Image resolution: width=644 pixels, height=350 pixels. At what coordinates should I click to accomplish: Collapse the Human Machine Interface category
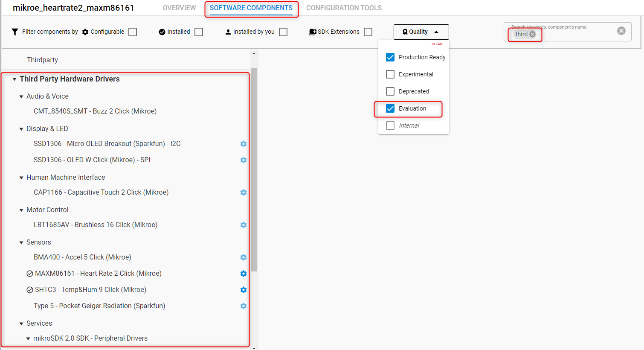(21, 178)
